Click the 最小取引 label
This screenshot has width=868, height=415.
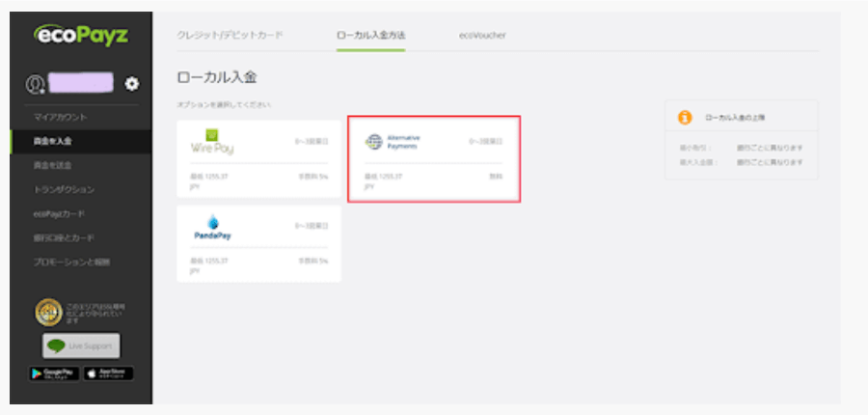(x=695, y=148)
